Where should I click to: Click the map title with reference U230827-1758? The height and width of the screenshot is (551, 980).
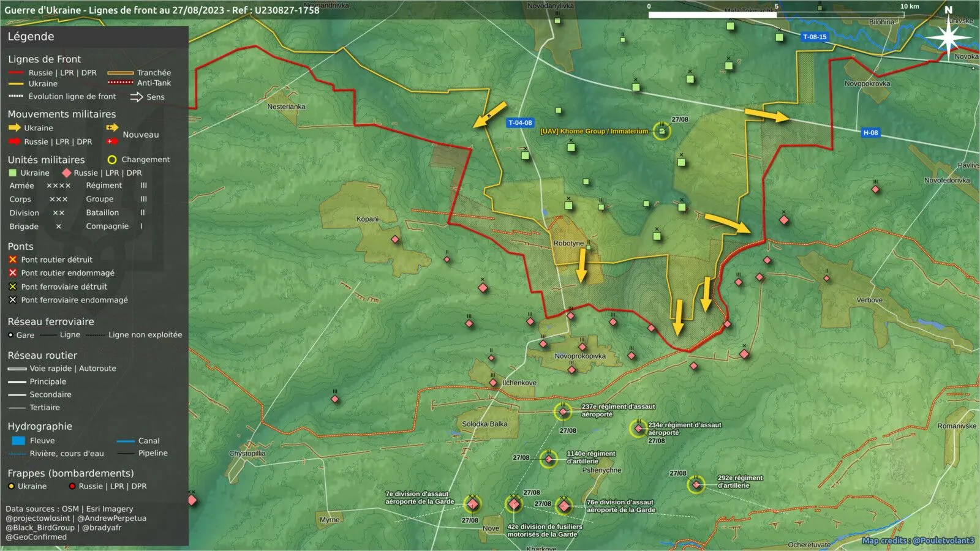(x=162, y=10)
